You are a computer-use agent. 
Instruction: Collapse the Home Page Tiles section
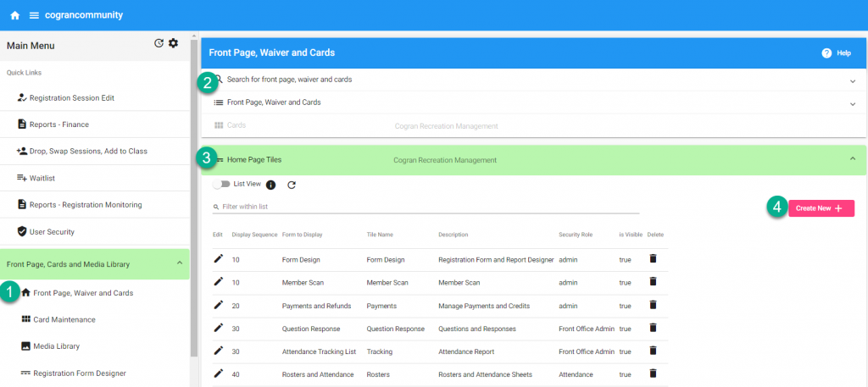[852, 158]
